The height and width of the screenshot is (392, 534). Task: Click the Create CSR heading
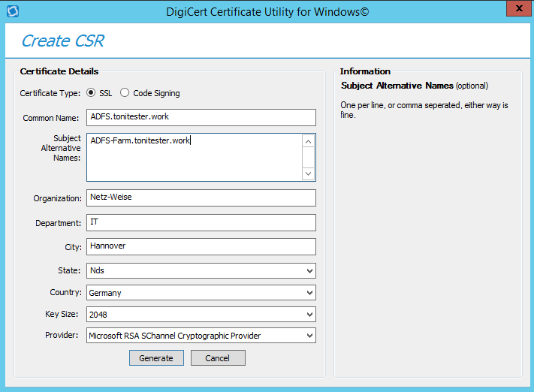click(62, 41)
